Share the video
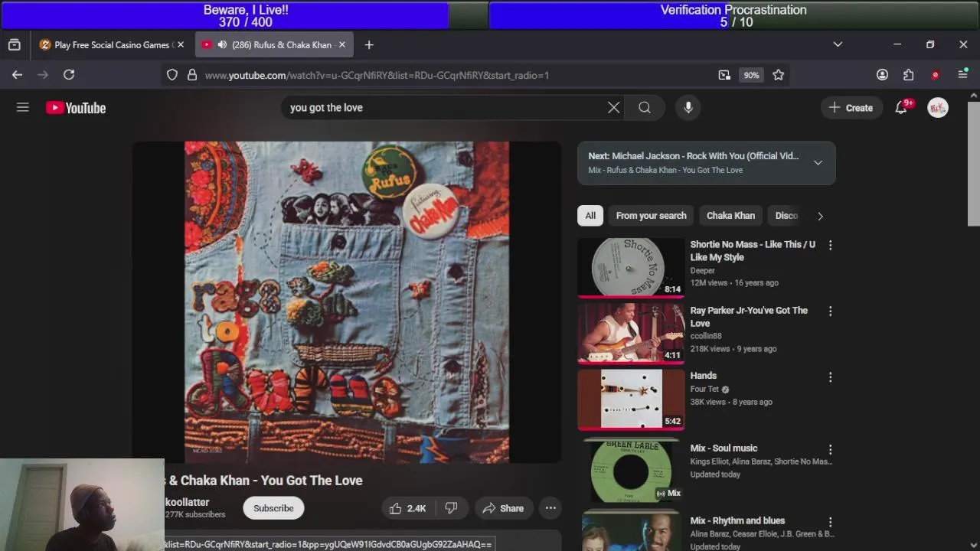 tap(503, 508)
